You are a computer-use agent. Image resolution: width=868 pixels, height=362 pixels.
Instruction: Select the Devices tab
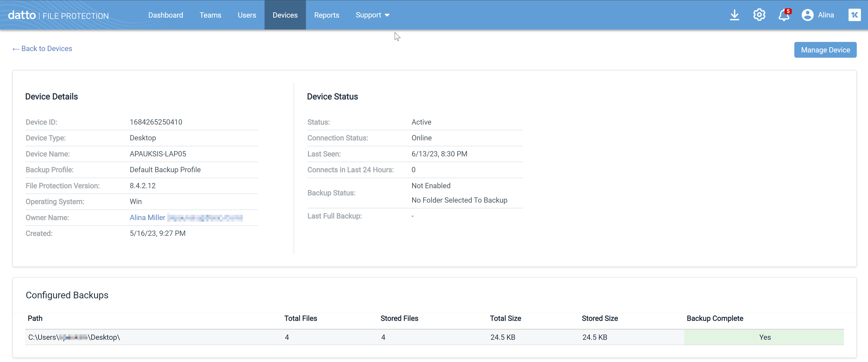(285, 15)
